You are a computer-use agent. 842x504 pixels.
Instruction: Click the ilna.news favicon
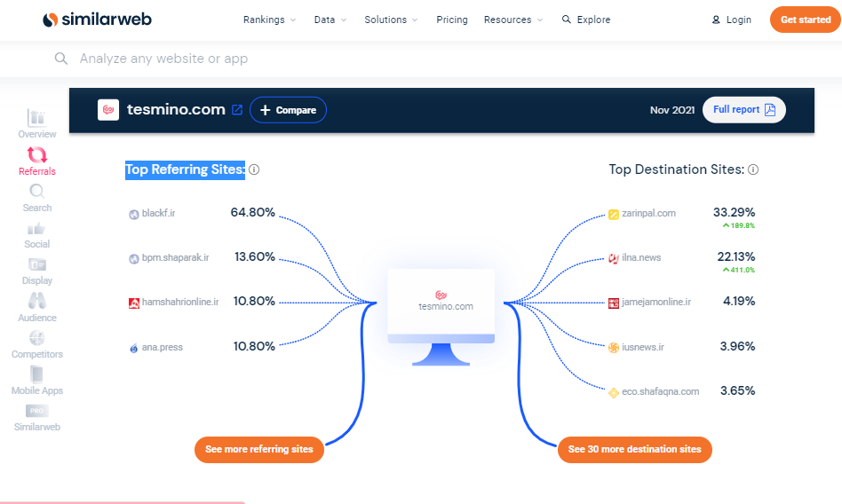613,259
